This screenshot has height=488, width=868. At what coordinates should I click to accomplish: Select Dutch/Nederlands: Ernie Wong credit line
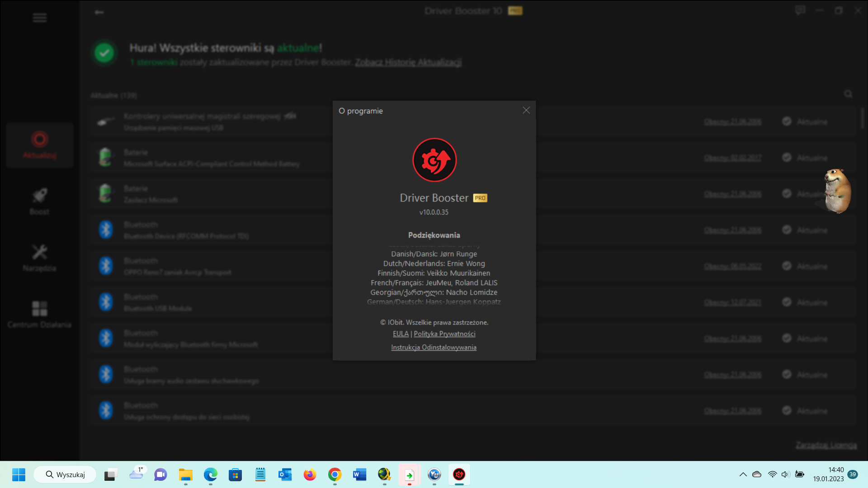[434, 263]
